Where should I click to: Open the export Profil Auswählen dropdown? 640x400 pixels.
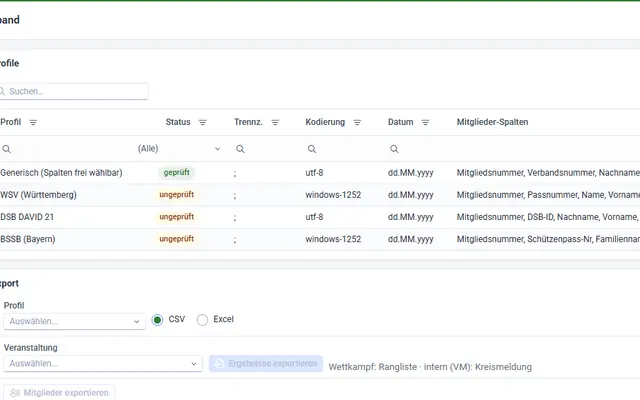point(74,322)
